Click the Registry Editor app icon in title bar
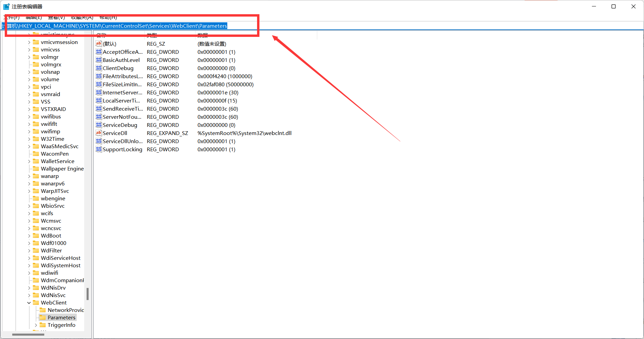 coord(6,6)
